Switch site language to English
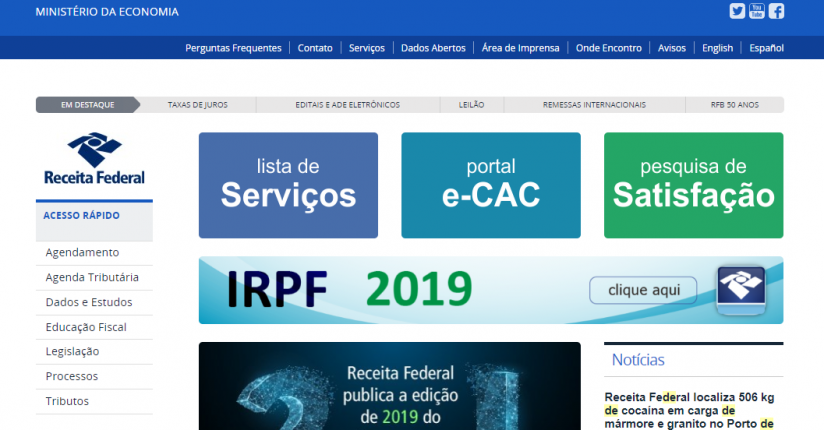The height and width of the screenshot is (430, 824). tap(717, 48)
